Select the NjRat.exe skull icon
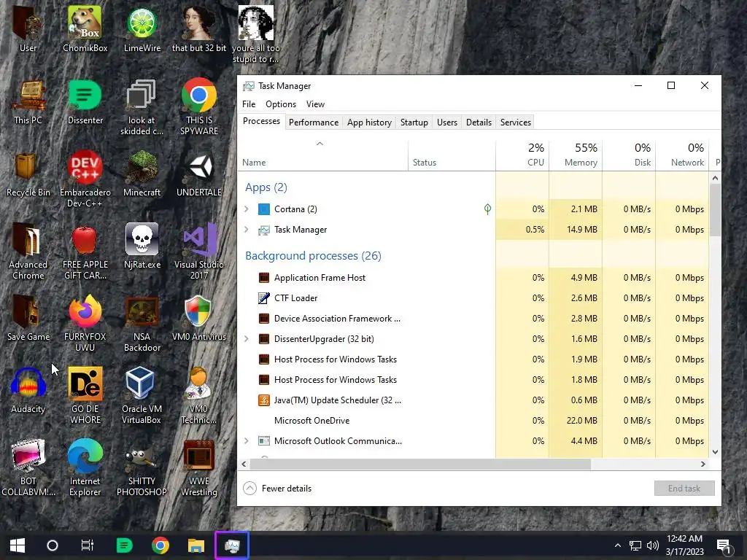 point(142,246)
